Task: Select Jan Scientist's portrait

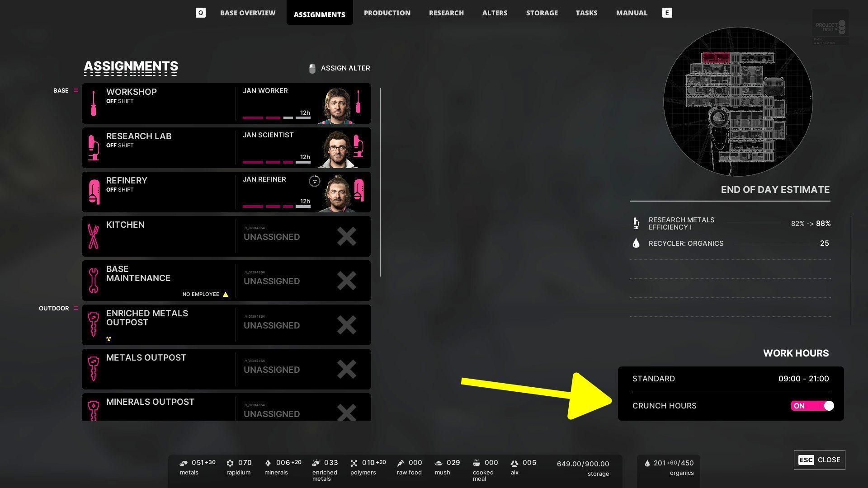Action: point(337,149)
